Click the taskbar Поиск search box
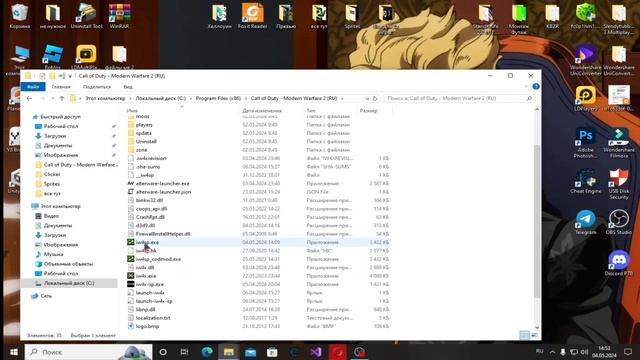640x360 pixels. 88,352
